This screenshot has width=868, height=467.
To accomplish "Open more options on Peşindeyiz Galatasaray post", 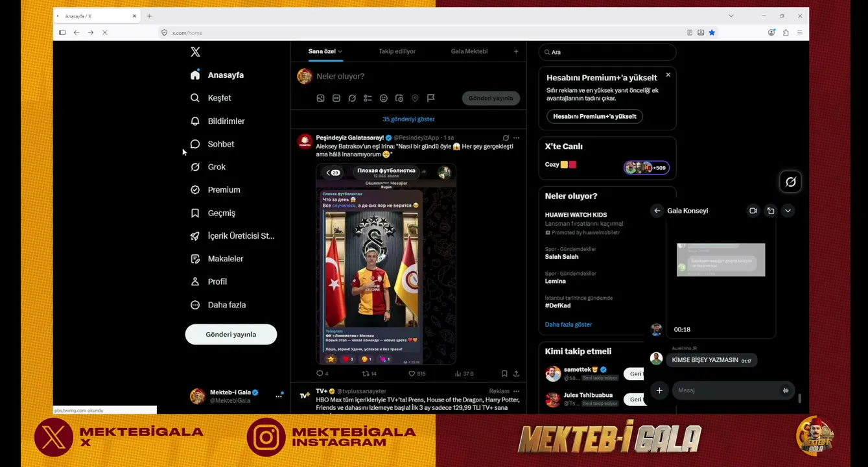I will coord(516,138).
